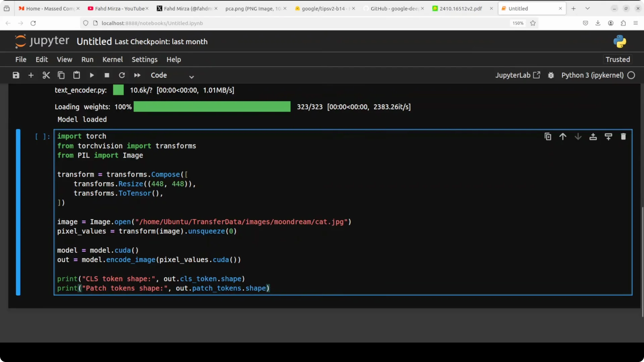
Task: Open the Kernel menu
Action: point(112,59)
